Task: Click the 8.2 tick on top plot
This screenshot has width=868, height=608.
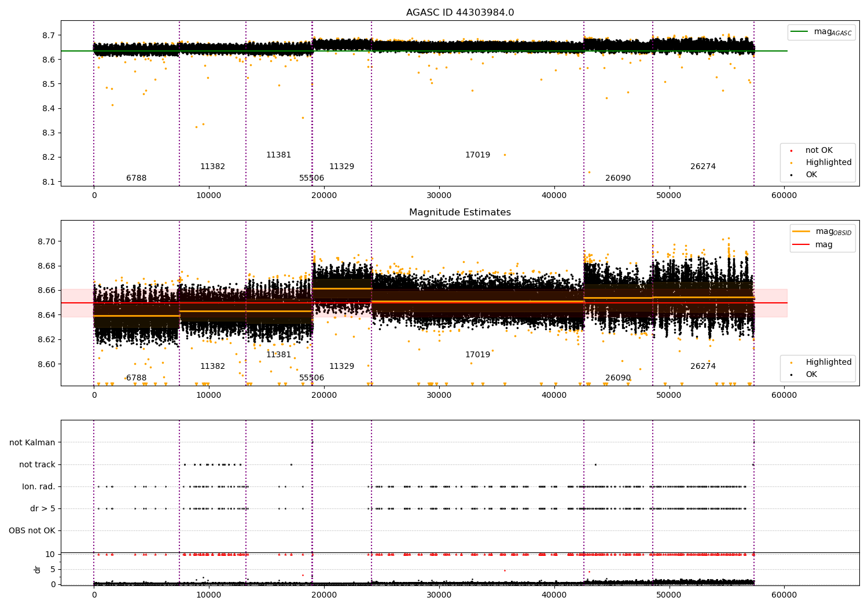Action: coord(49,158)
